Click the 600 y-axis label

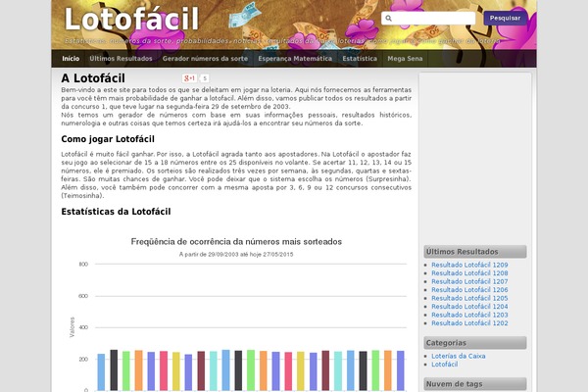click(83, 296)
